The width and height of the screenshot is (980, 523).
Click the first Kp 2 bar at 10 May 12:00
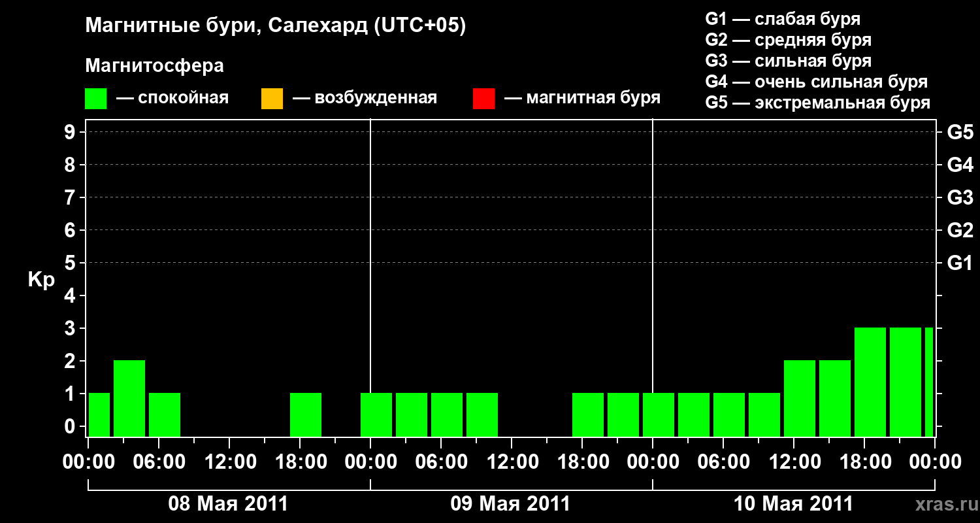[x=800, y=399]
